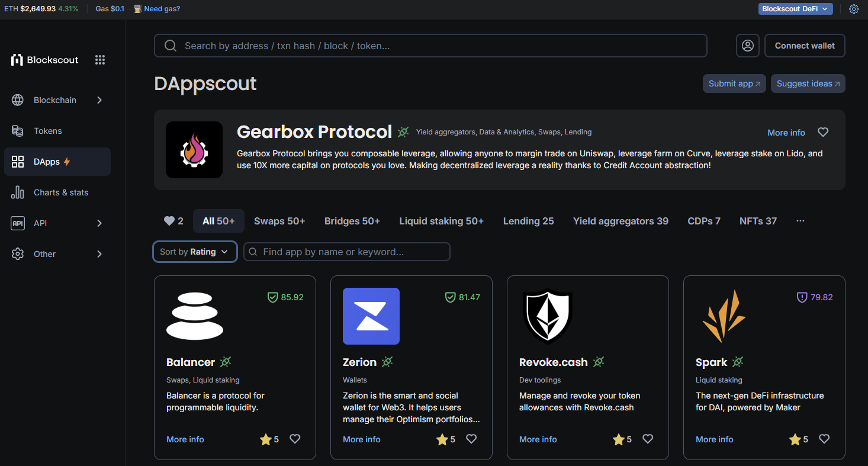Click the wallet-connect icon beside Zerion name

[387, 362]
